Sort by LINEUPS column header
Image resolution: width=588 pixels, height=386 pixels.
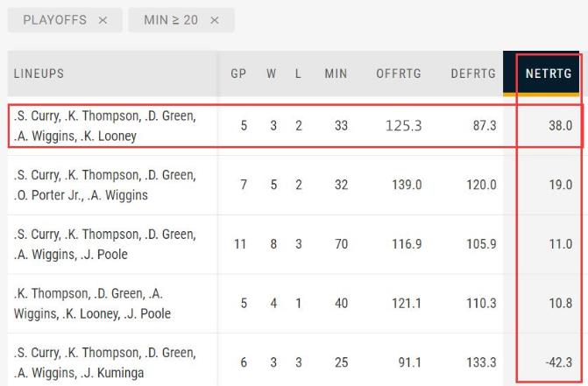click(39, 74)
